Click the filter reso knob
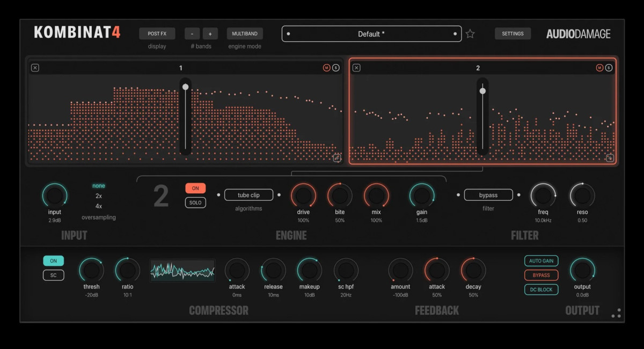This screenshot has width=644, height=349. 582,196
